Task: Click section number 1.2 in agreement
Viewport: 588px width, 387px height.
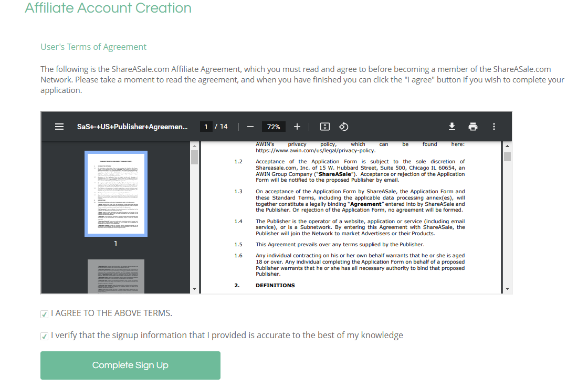Action: coord(238,162)
